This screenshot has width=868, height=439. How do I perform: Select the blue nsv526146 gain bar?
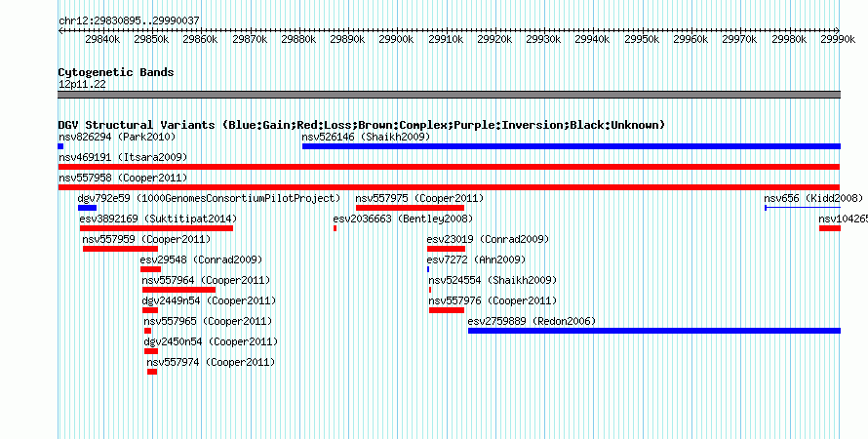point(572,146)
